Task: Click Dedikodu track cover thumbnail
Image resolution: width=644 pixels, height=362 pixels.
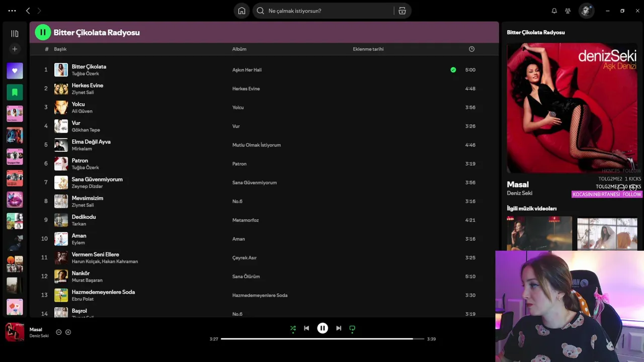Action: (61, 220)
